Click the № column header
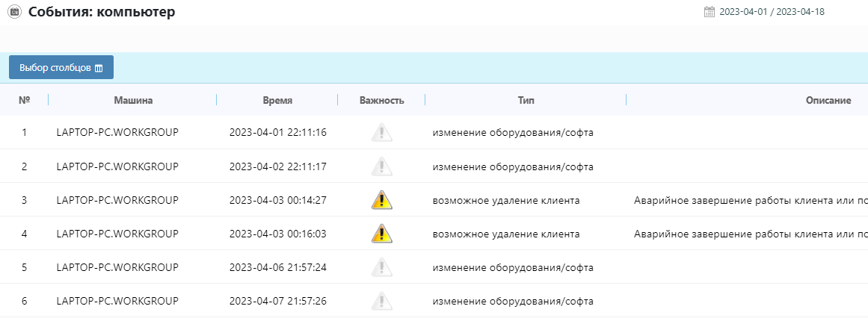Image resolution: width=868 pixels, height=318 pixels. (24, 100)
